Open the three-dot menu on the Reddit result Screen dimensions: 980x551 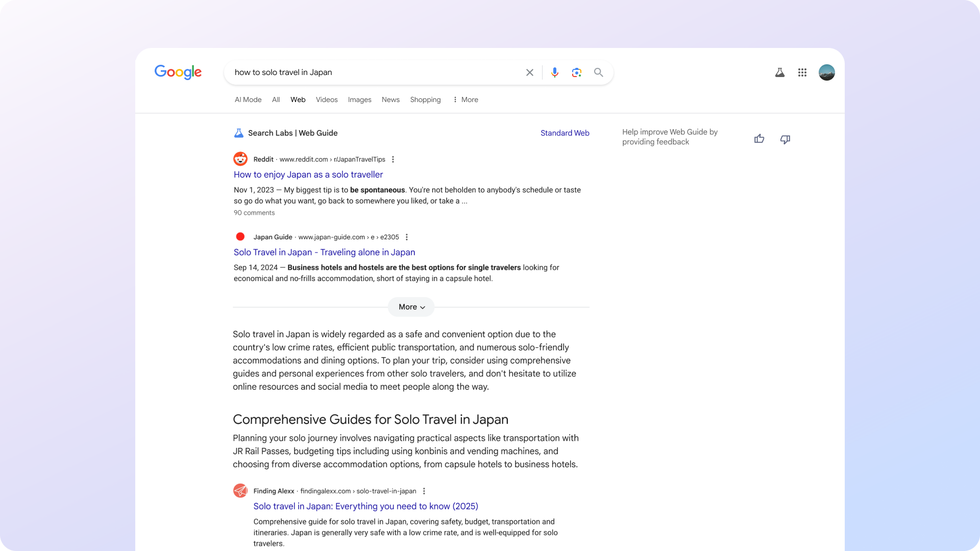tap(393, 159)
